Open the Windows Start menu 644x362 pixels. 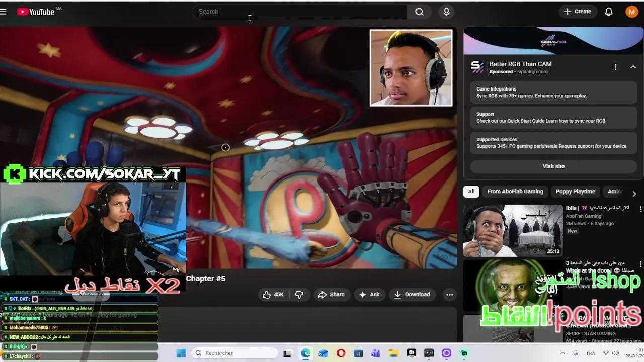181,353
